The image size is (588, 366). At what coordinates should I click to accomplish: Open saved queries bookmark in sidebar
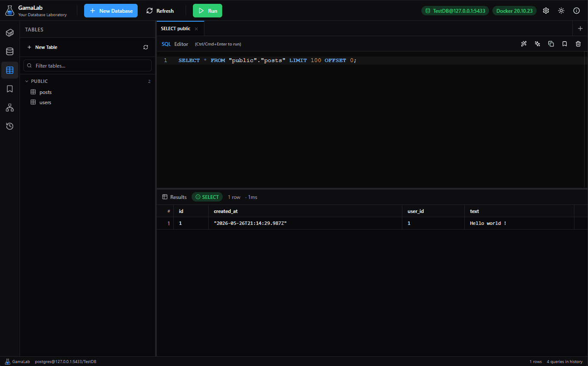10,89
